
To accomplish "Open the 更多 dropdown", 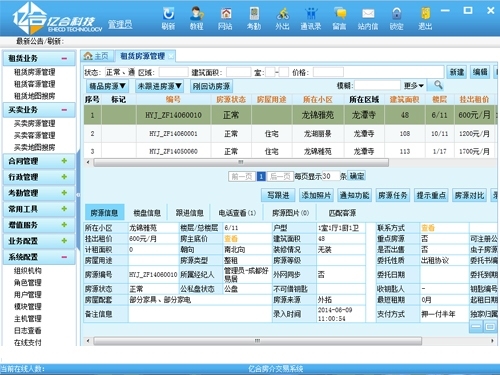I will [x=413, y=86].
